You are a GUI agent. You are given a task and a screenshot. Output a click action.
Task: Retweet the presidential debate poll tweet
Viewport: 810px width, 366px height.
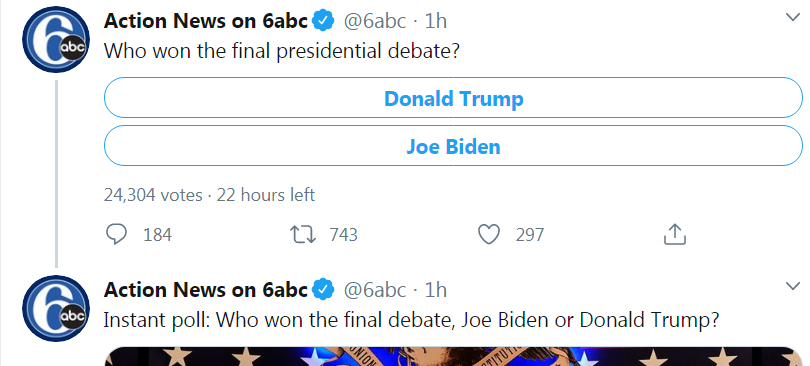[303, 235]
